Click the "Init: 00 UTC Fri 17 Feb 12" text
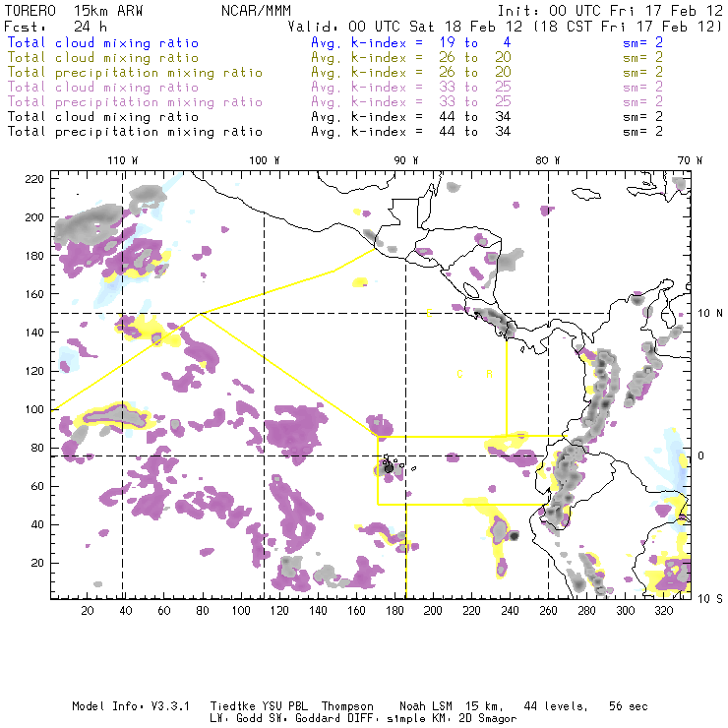The image size is (728, 728). [611, 11]
